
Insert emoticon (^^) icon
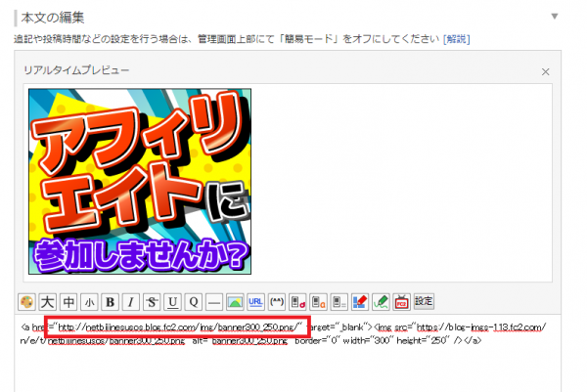point(277,300)
